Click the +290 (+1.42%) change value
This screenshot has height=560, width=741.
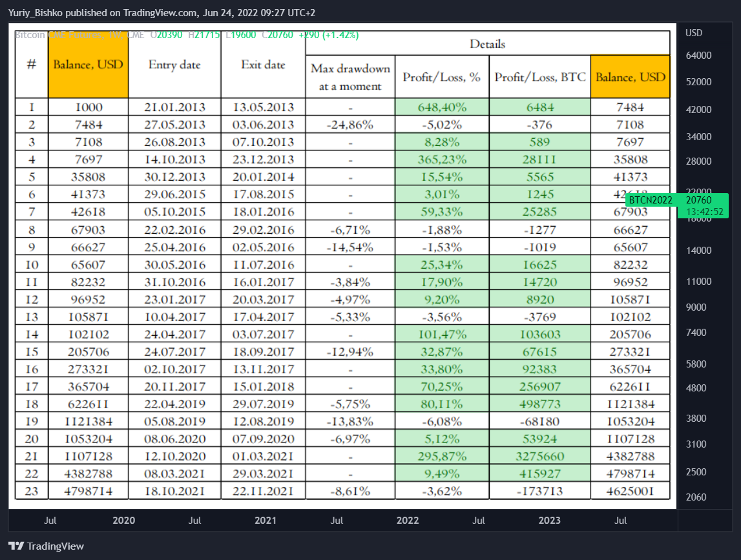coord(328,35)
